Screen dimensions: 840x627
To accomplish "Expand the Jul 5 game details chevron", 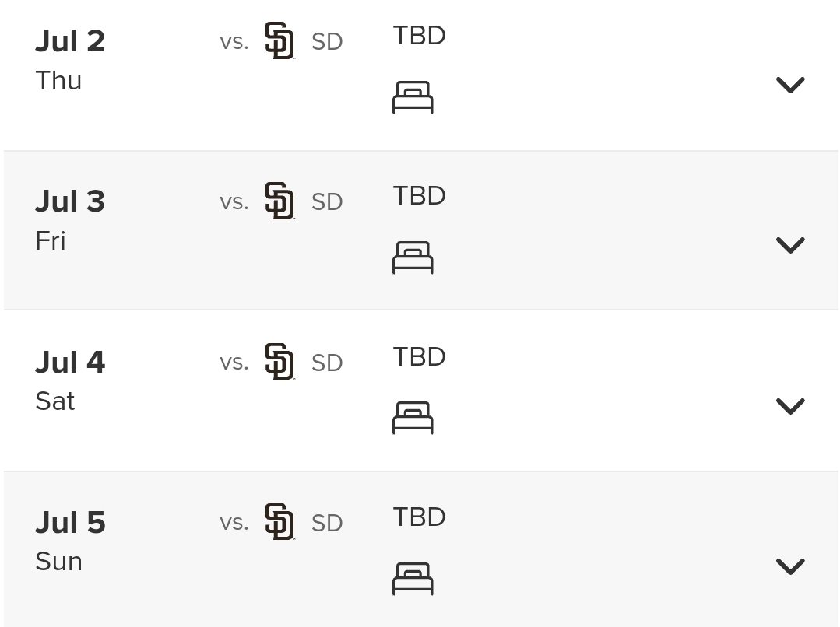I will 790,566.
